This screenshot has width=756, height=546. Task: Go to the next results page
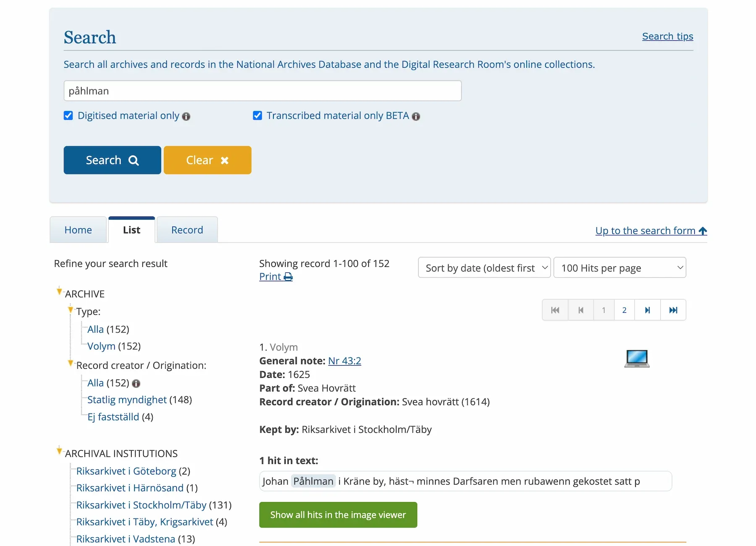[x=647, y=310]
